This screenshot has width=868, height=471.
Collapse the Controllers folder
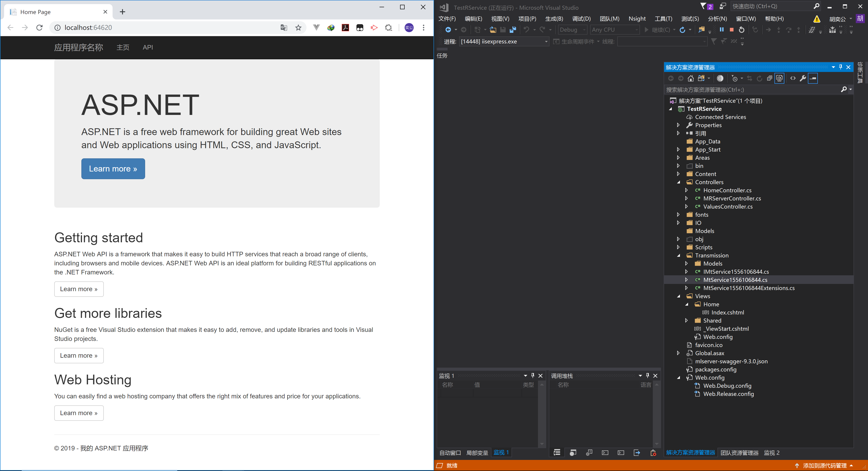pyautogui.click(x=679, y=182)
